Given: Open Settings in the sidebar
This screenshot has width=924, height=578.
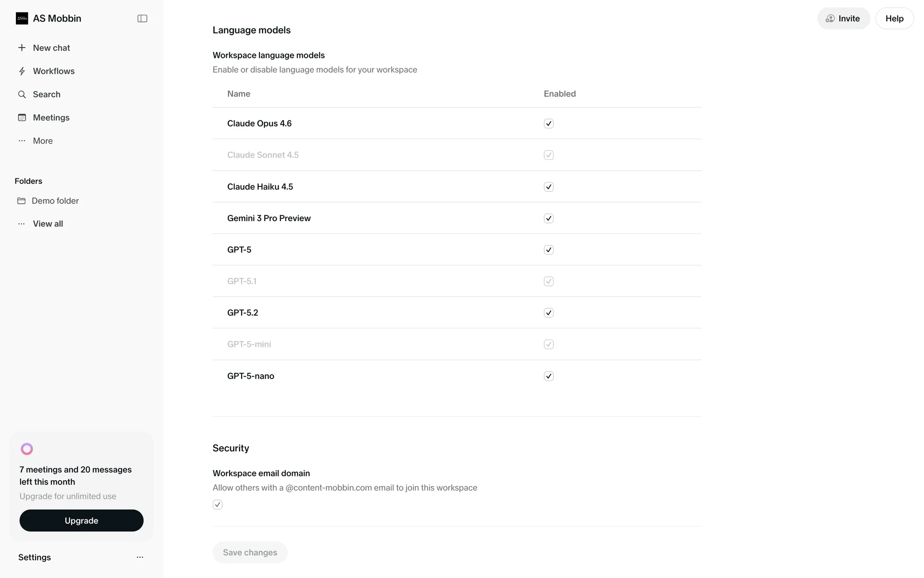Looking at the screenshot, I should [35, 557].
